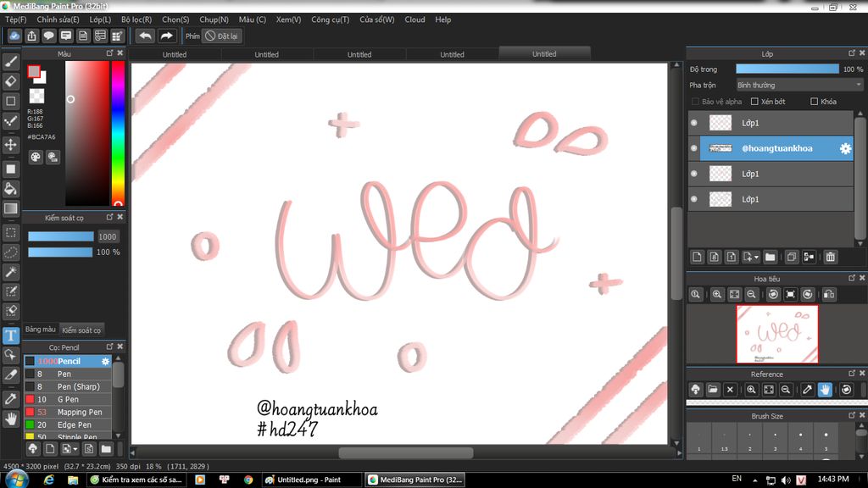Click the Navigator canvas thumbnail
Screen dimensions: 868x488
(x=777, y=334)
